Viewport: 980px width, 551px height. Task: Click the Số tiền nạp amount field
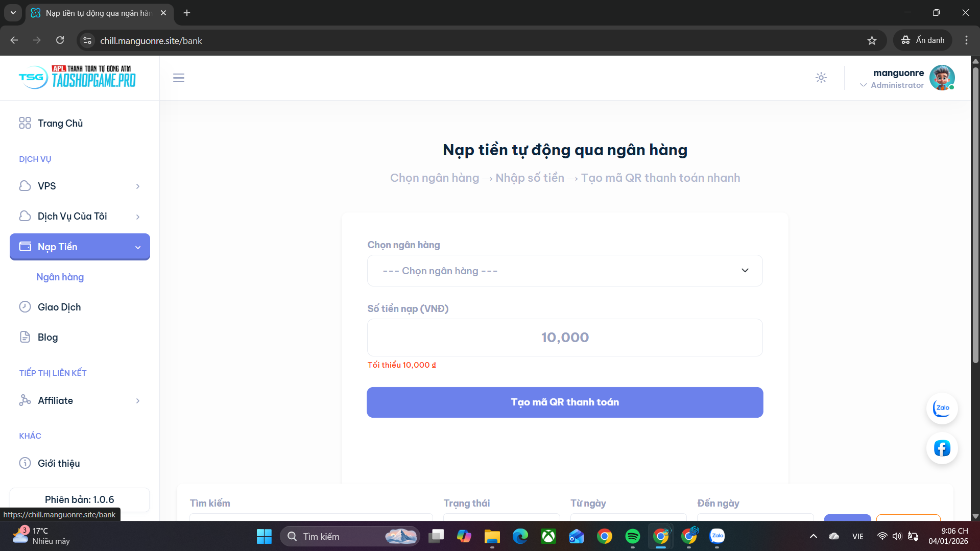coord(564,338)
